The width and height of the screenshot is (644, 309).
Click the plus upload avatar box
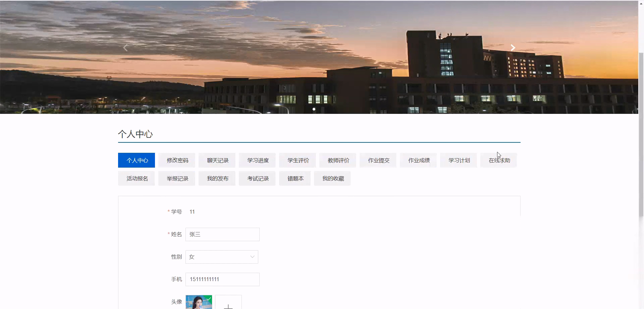tap(228, 302)
